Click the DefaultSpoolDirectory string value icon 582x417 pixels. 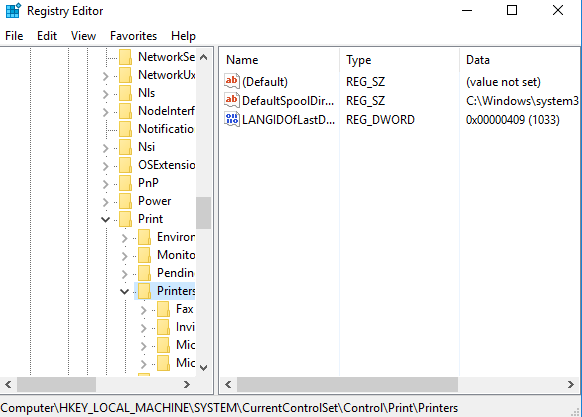(232, 100)
